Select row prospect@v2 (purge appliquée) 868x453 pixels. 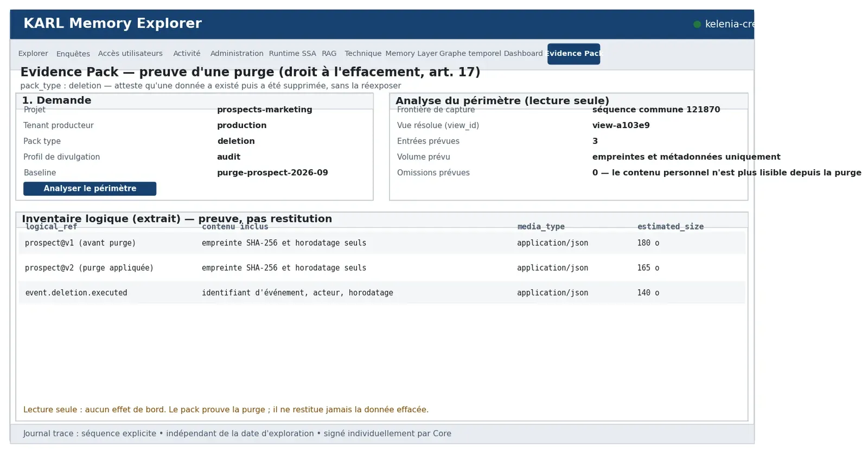click(x=382, y=268)
